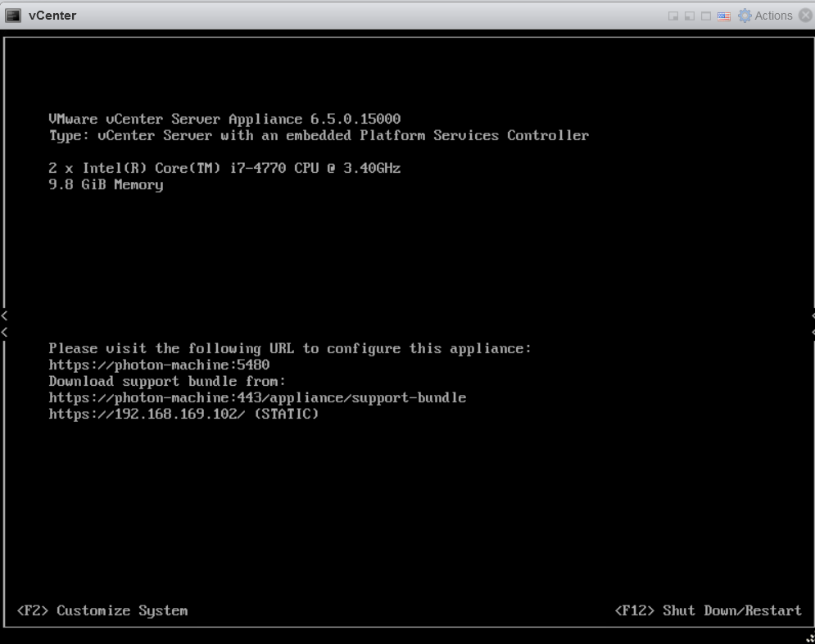Click the resize grip icon at bottom right
The height and width of the screenshot is (644, 815).
(x=809, y=637)
